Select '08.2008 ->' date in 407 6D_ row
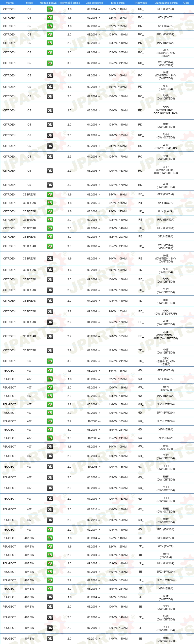Image resolution: width=194 pixels, height=644 pixels. pos(94,477)
